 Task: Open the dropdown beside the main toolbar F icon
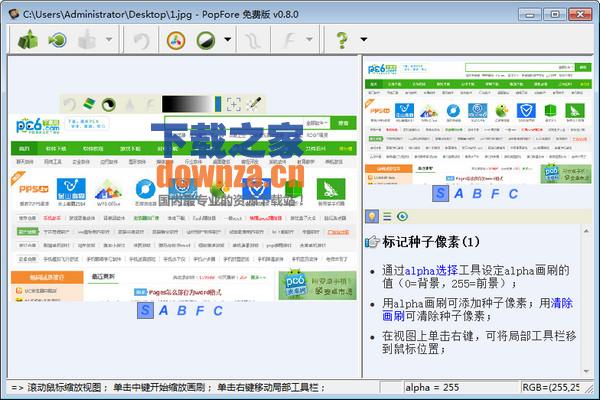[x=310, y=39]
